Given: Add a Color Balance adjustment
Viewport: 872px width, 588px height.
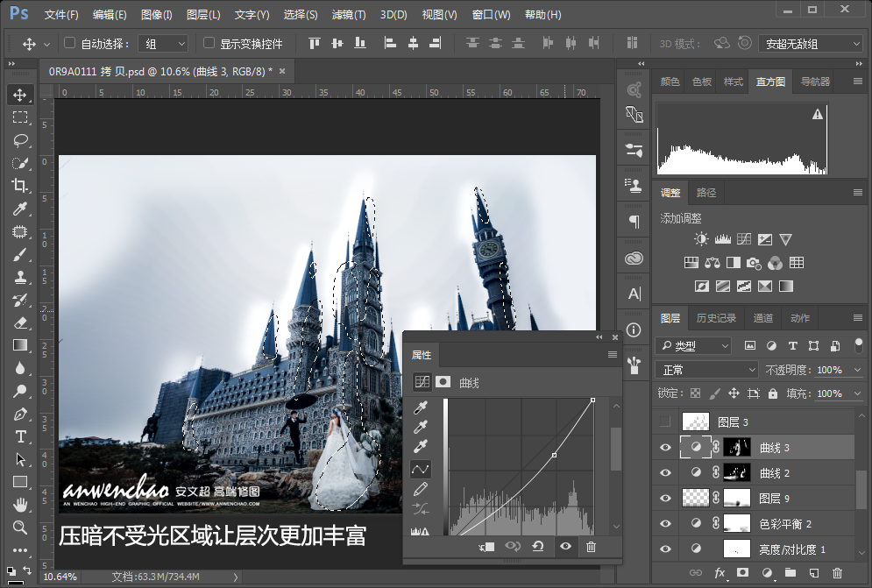Looking at the screenshot, I should (x=712, y=263).
